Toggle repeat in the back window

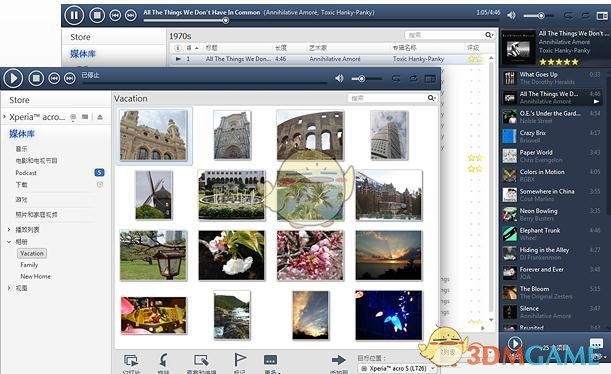coord(569,15)
